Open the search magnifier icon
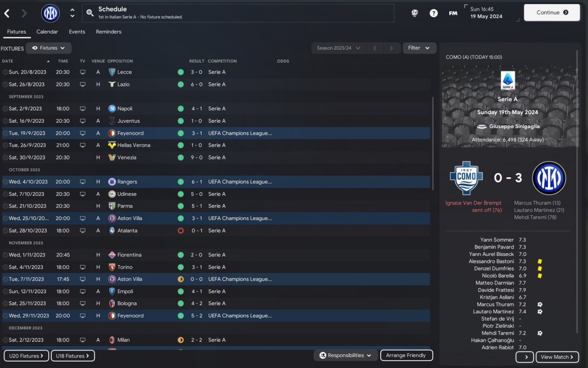Screen dimensions: 588x368 [90, 13]
